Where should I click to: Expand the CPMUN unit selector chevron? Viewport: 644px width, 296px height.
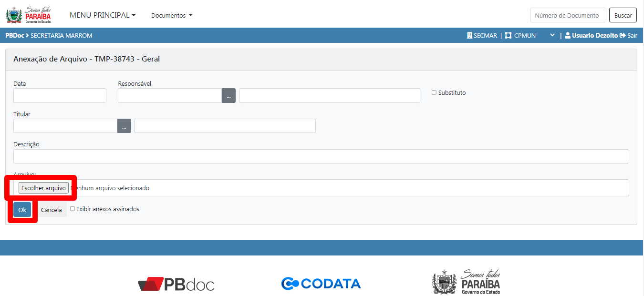(552, 35)
